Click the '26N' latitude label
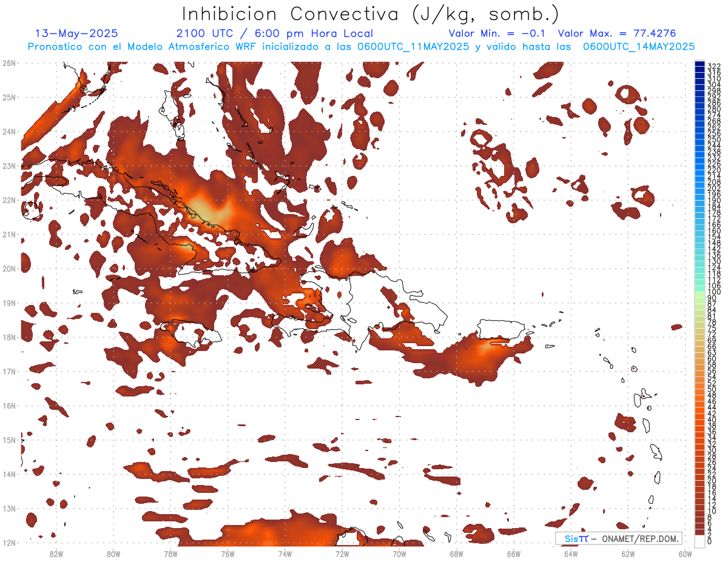The image size is (728, 562). point(8,62)
